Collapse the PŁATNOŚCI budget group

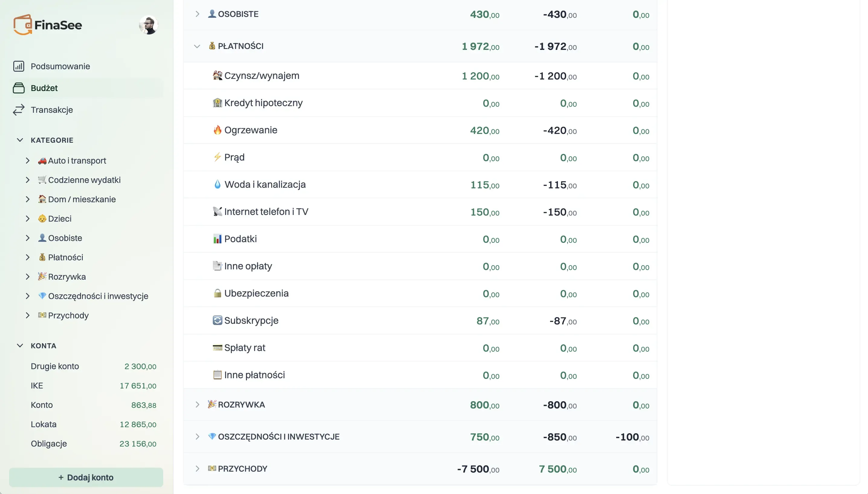[197, 46]
